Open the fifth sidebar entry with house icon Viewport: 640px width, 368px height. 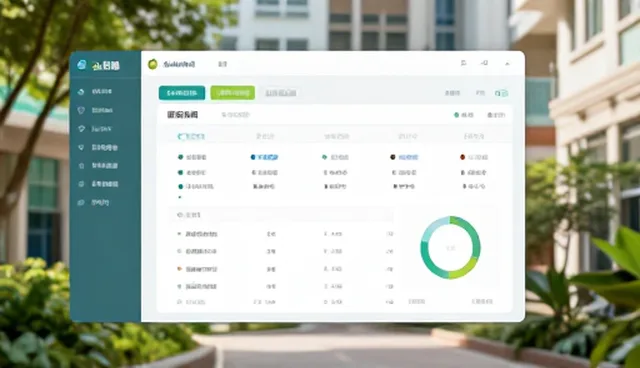click(x=98, y=166)
